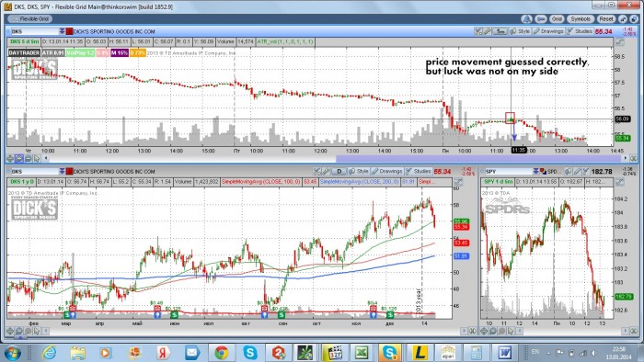The height and width of the screenshot is (362, 644).
Task: Click the top chart horizontal scrollbar thumb
Action: [x=478, y=158]
